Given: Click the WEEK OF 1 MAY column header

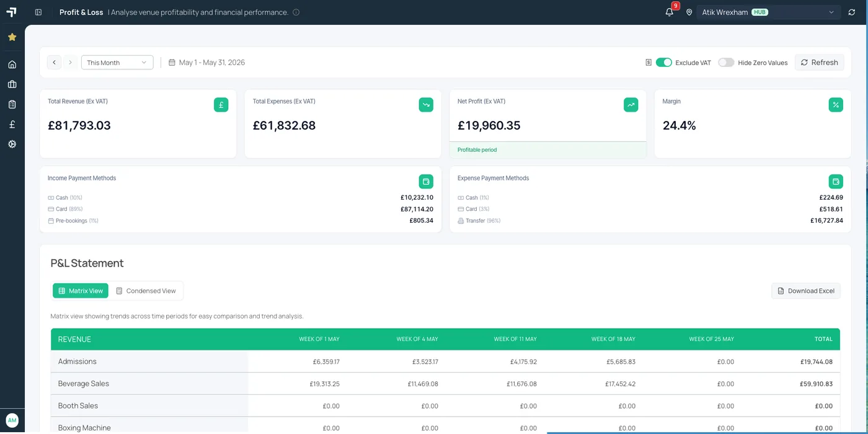Looking at the screenshot, I should pos(319,339).
